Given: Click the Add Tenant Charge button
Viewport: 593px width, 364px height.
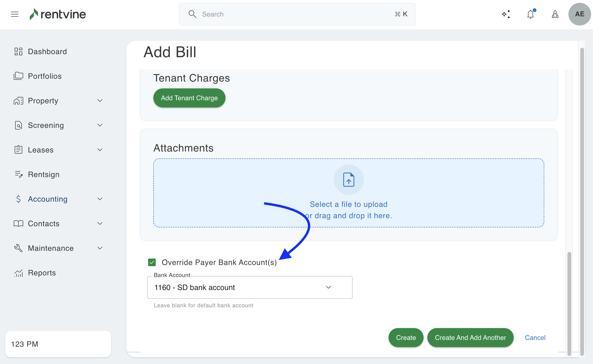Looking at the screenshot, I should click(x=189, y=98).
